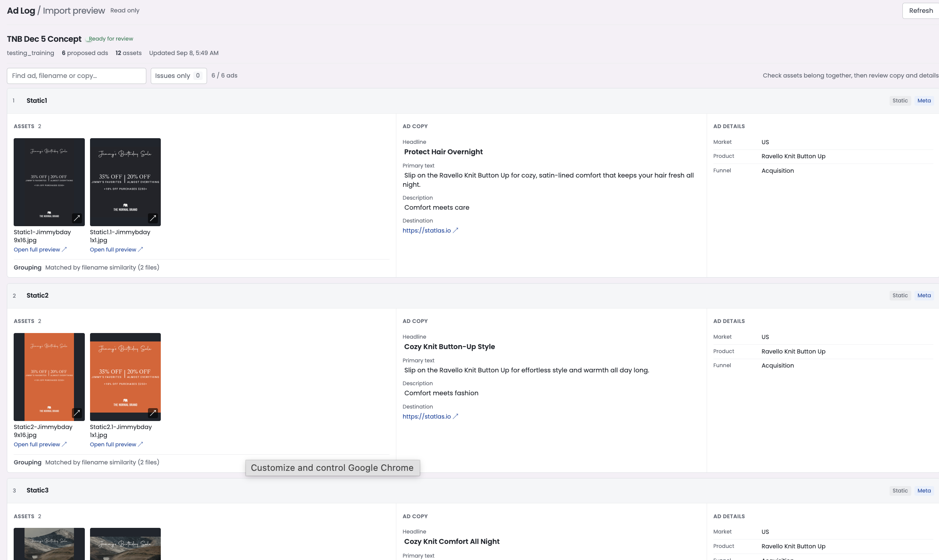Click the Meta tag in Static3 header
The width and height of the screenshot is (939, 560).
coord(924,491)
